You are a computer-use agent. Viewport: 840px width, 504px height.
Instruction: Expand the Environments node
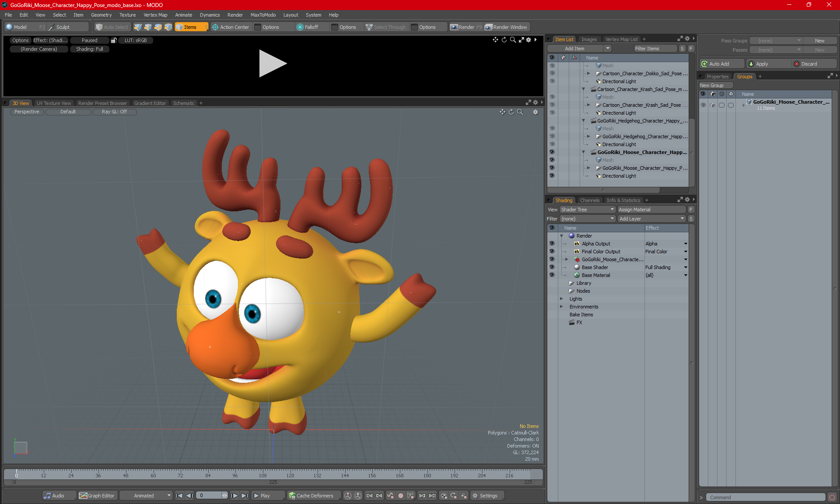click(562, 307)
